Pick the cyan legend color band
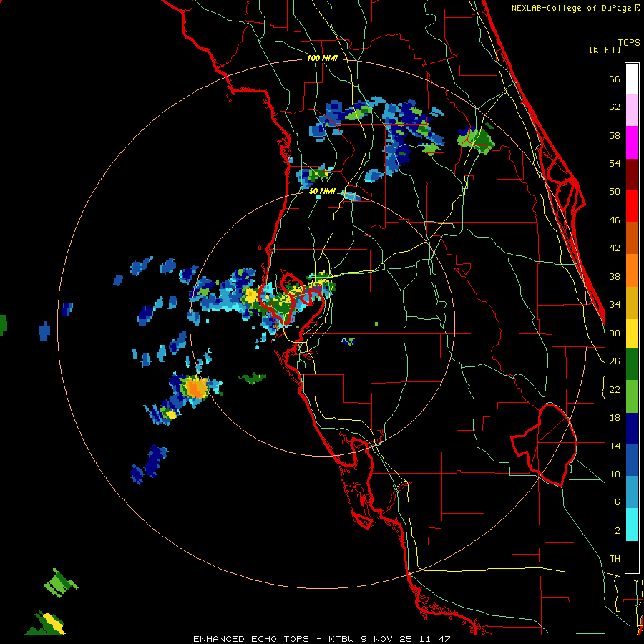Screen dimensions: 644x644 pyautogui.click(x=632, y=524)
